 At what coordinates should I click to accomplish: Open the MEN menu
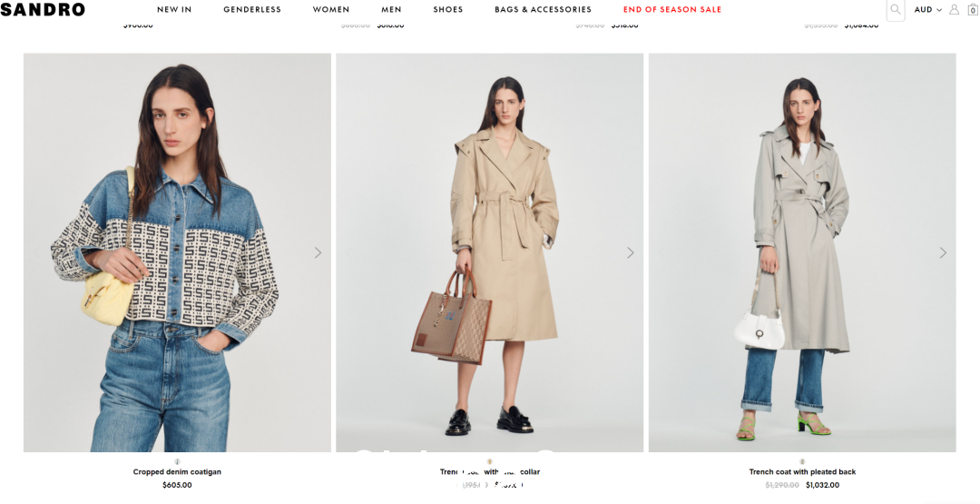click(x=391, y=9)
